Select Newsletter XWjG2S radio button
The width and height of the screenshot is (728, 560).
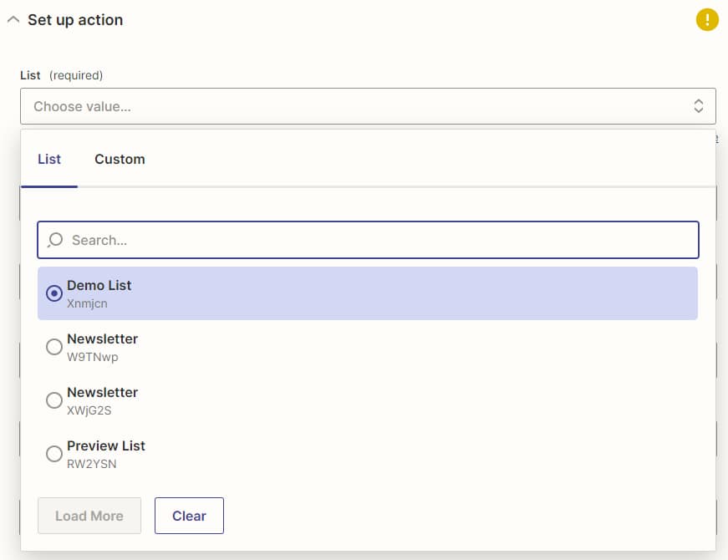54,400
